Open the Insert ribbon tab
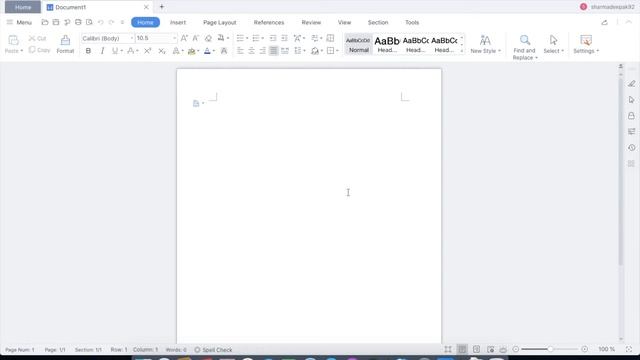This screenshot has height=360, width=640. tap(178, 22)
